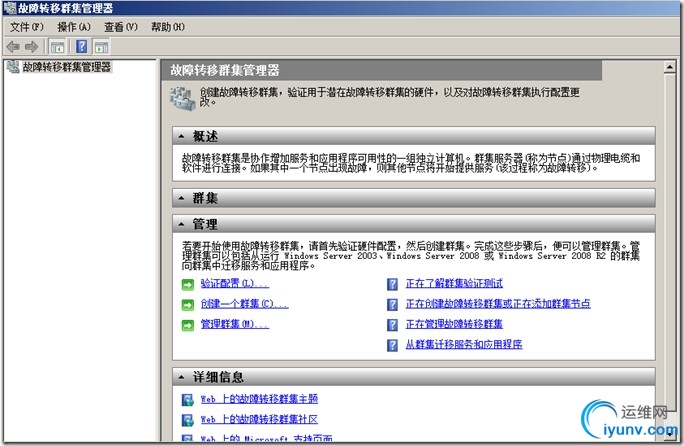The height and width of the screenshot is (446, 684).
Task: Click globe icon beside 故障转移群集社区 link
Action: point(188,420)
